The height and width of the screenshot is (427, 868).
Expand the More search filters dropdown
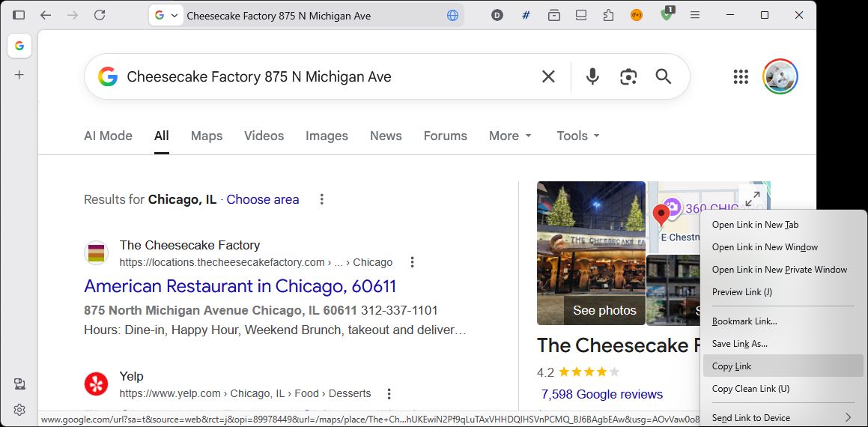(x=510, y=136)
